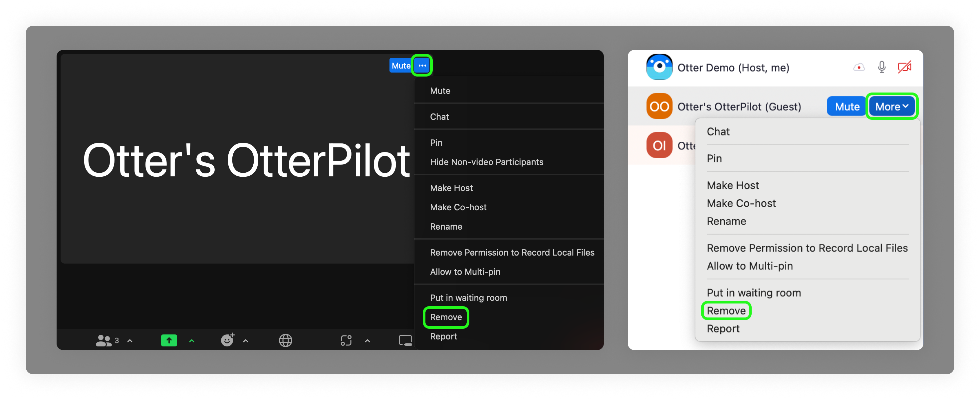Click the Otter Demo (Host, me) name
Image resolution: width=980 pixels, height=400 pixels.
(x=733, y=68)
